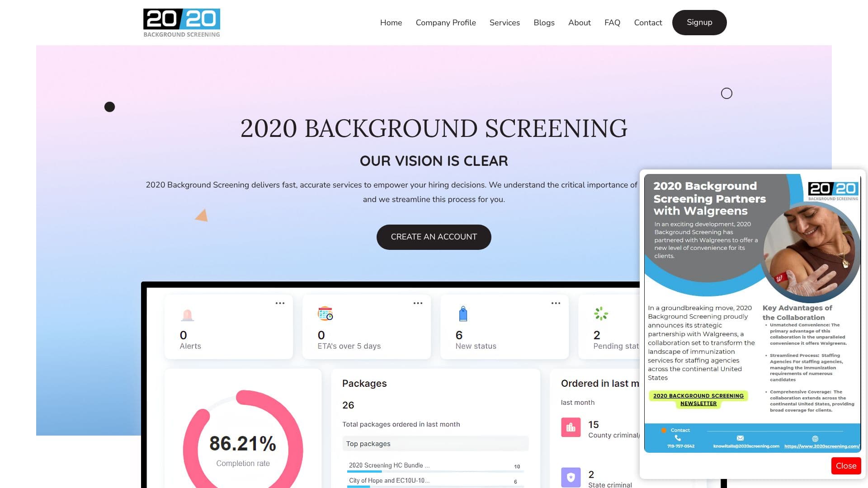Click the CREATE AN ACCOUNT button
The height and width of the screenshot is (488, 868).
point(434,237)
